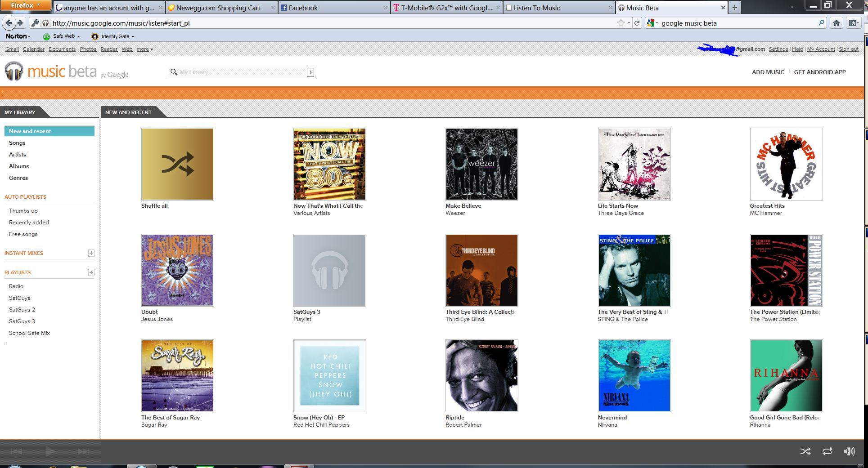Click the Norton Safe Web OK icon
This screenshot has width=868, height=468.
click(46, 36)
